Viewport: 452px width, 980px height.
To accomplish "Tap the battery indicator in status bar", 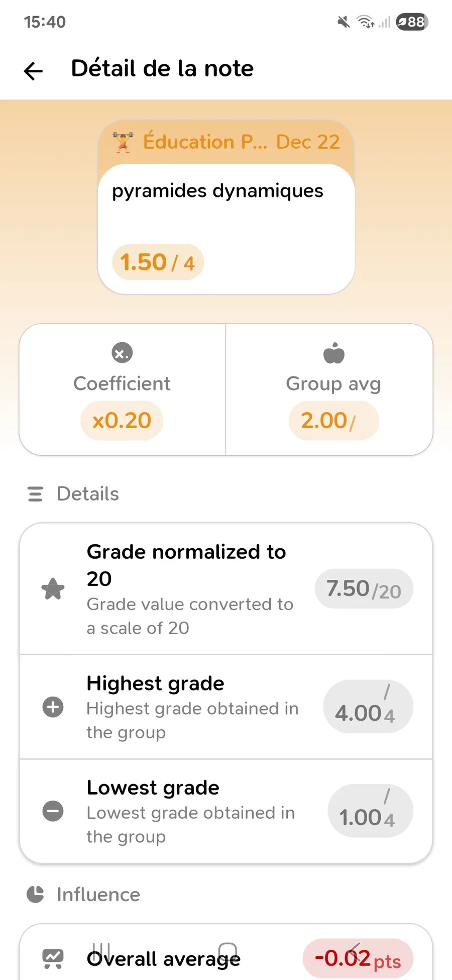I will pos(412,22).
